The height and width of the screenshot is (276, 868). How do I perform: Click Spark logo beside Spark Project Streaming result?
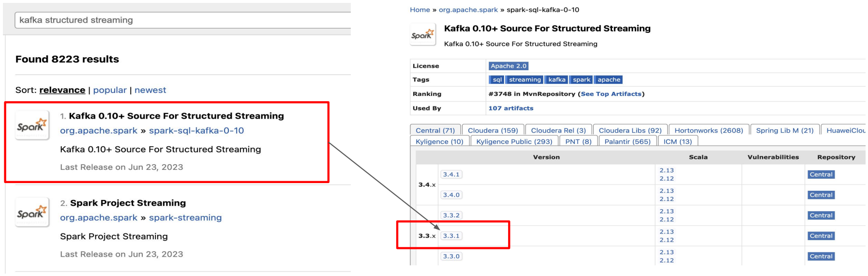32,212
